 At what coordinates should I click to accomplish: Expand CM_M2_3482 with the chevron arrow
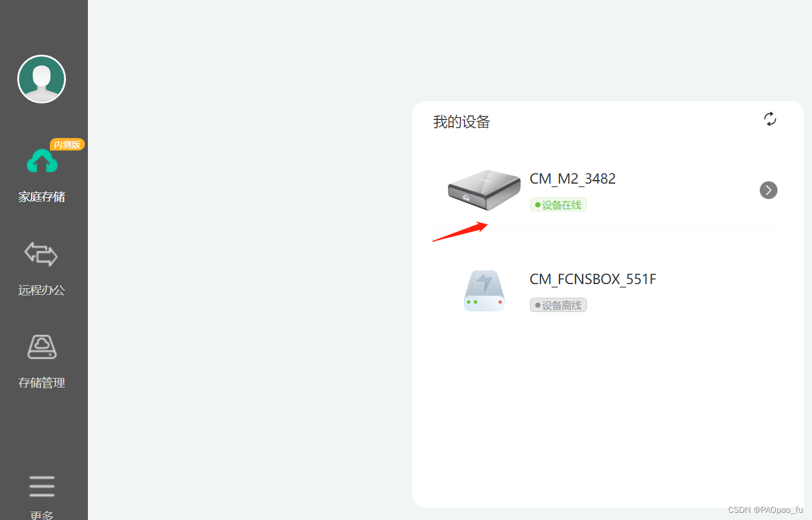(769, 190)
